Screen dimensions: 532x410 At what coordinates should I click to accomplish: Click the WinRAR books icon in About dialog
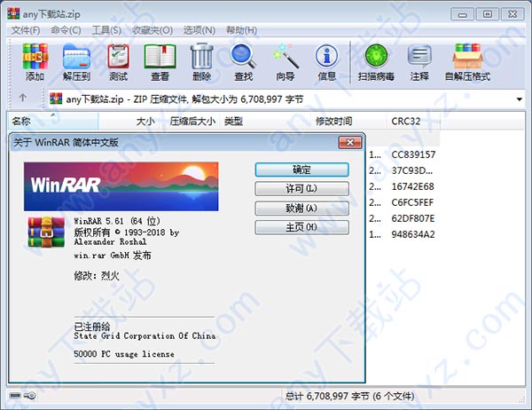point(46,233)
